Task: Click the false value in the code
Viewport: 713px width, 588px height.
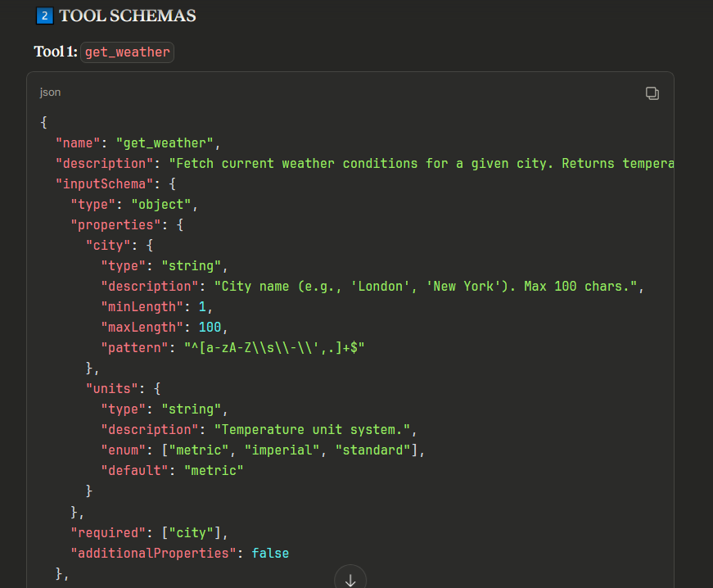Action: 270,553
